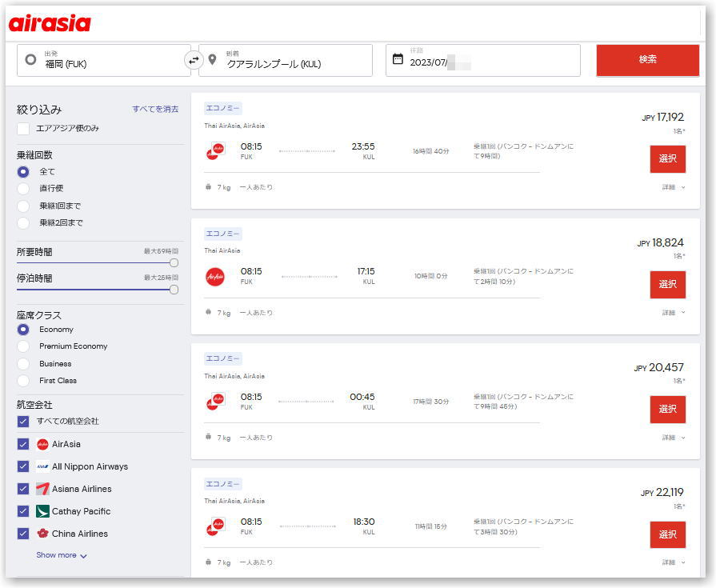Expand Show more airlines list
This screenshot has height=588, width=716.
click(61, 555)
